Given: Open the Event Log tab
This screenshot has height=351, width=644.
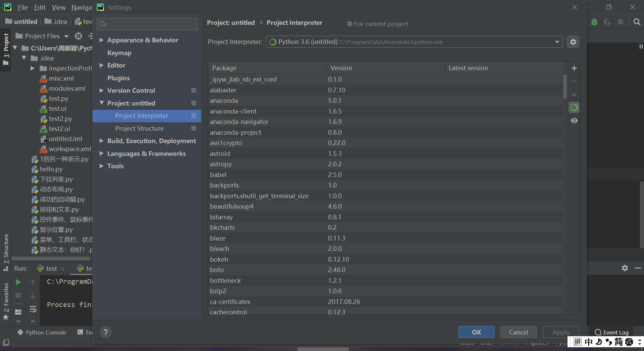Looking at the screenshot, I should (x=611, y=332).
